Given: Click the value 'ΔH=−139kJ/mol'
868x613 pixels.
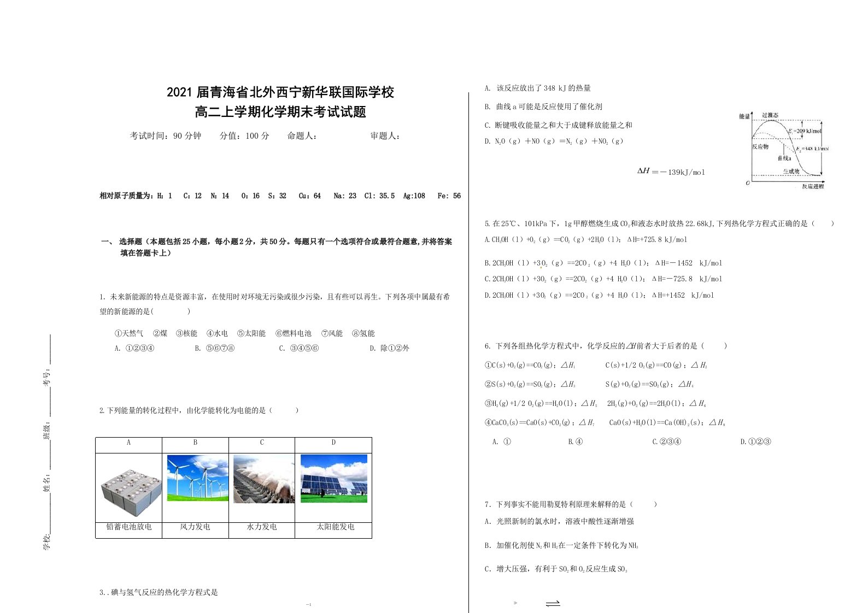Looking at the screenshot, I should (671, 172).
